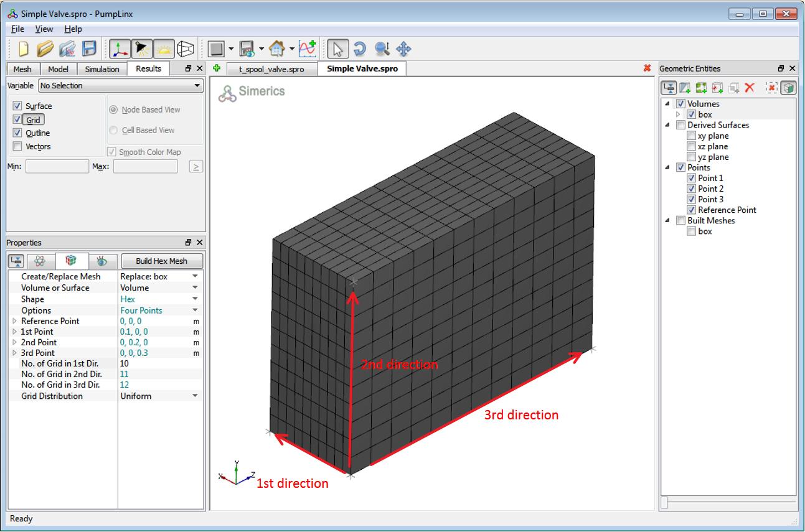Open the eye visibility properties tab
Image resolution: width=805 pixels, height=532 pixels.
(x=102, y=261)
